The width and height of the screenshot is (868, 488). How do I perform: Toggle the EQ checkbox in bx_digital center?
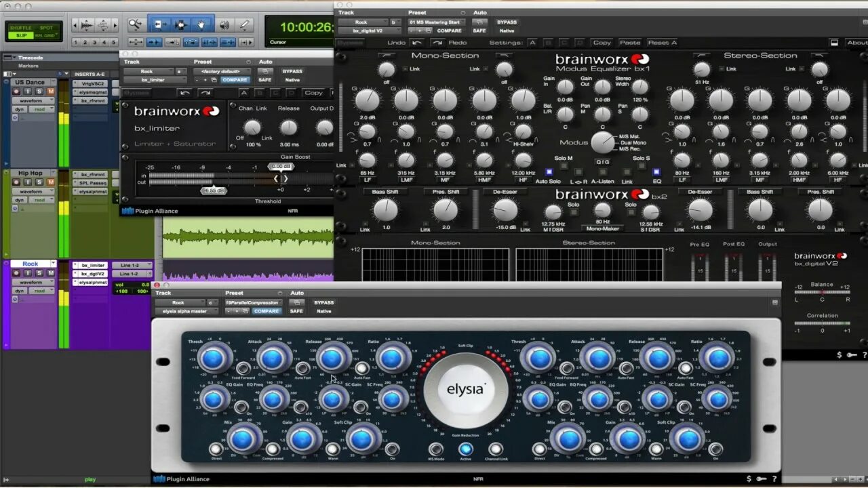pos(656,172)
